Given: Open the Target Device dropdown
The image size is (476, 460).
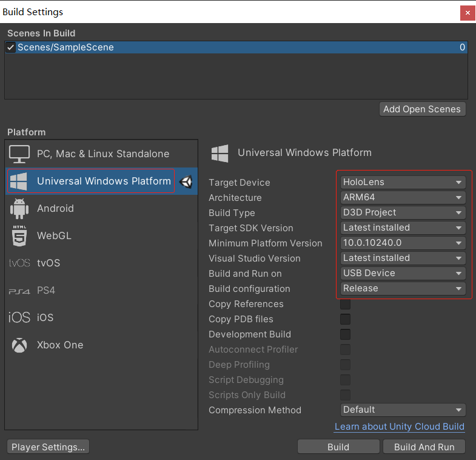Looking at the screenshot, I should [x=403, y=182].
